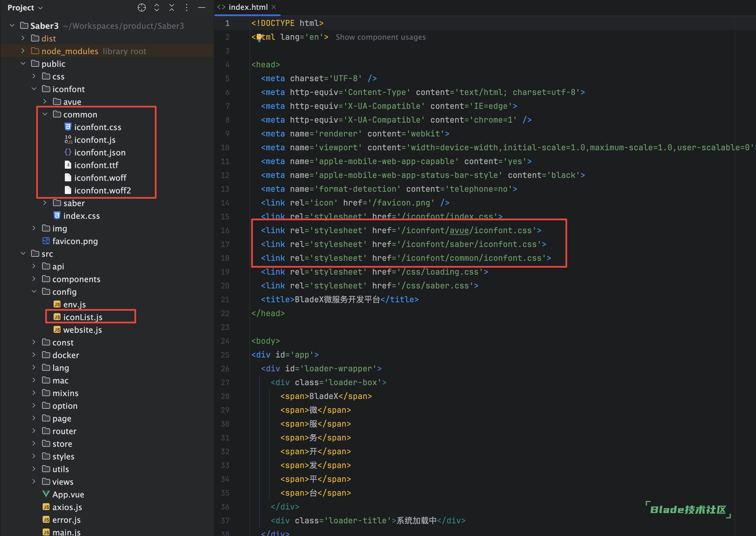Expand the img folder
Screen dimensions: 756x536
(34, 228)
